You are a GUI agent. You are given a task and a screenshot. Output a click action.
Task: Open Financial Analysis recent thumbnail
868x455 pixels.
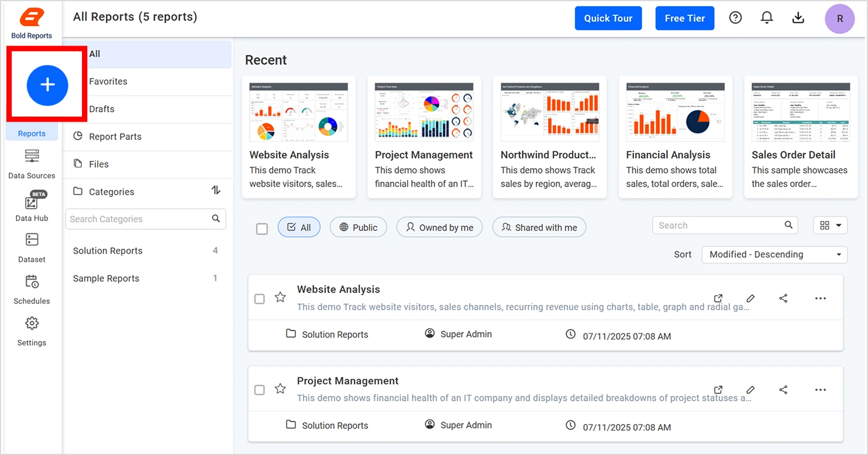click(676, 112)
